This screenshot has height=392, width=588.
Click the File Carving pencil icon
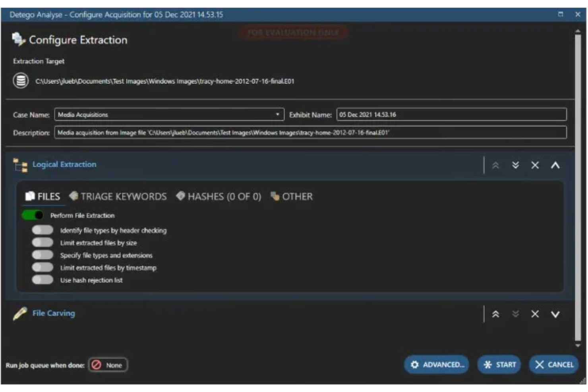[20, 314]
